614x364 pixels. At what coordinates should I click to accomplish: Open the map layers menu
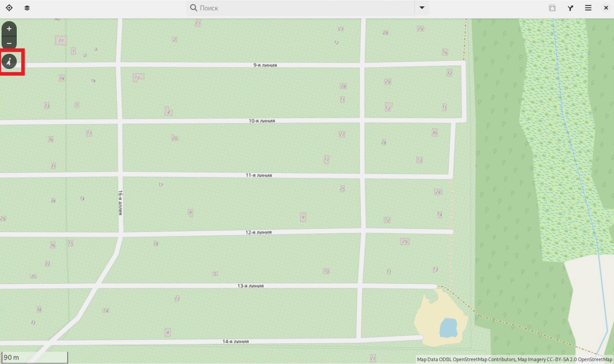(27, 8)
